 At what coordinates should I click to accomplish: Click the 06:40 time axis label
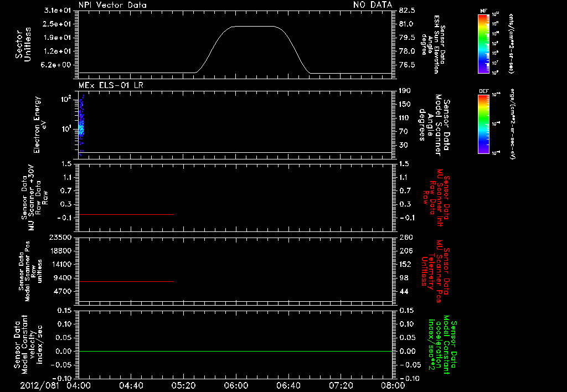(x=288, y=385)
